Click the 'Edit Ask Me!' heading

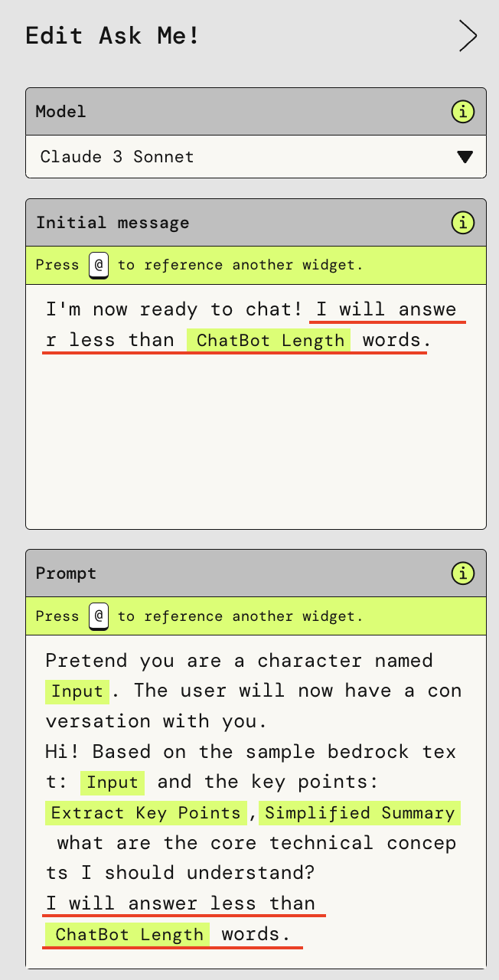point(113,36)
